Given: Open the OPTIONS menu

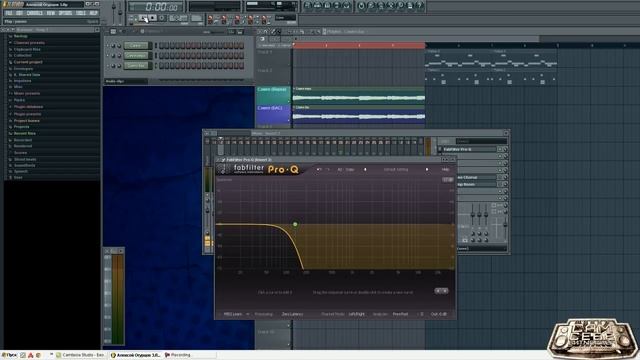Looking at the screenshot, I should [65, 13].
